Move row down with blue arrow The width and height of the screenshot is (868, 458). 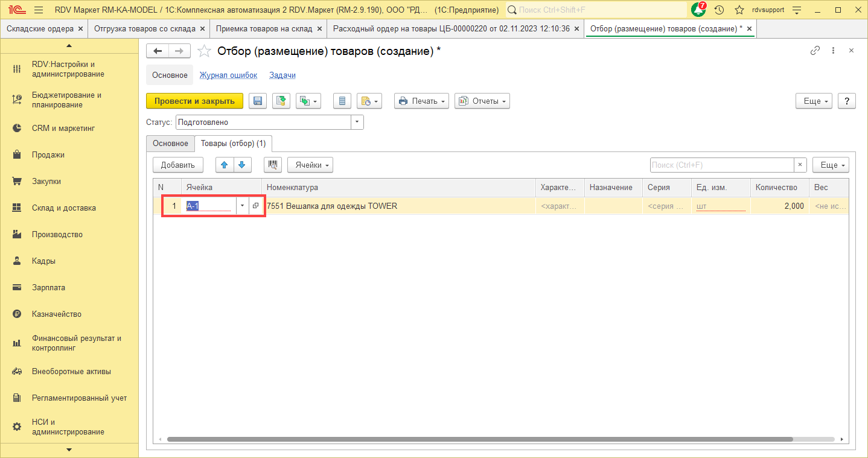(x=241, y=165)
